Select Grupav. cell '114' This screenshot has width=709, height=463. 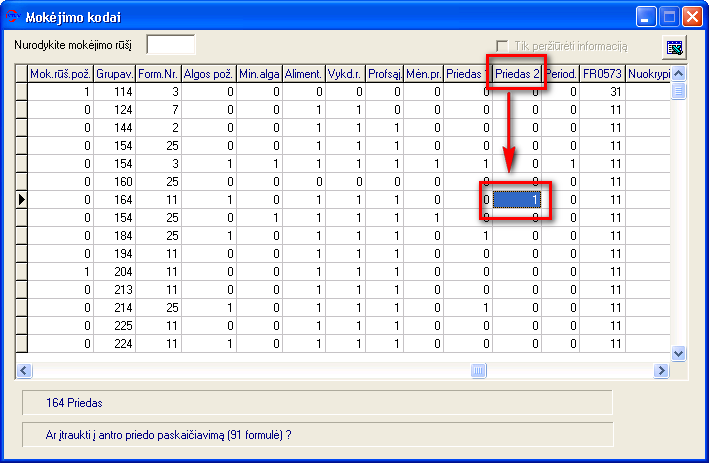click(x=114, y=92)
